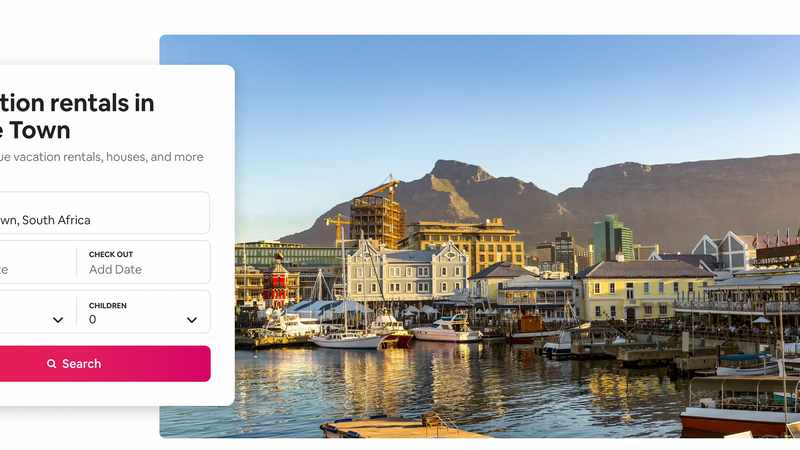
Task: Click the magnifier icon in Search button
Action: click(51, 364)
